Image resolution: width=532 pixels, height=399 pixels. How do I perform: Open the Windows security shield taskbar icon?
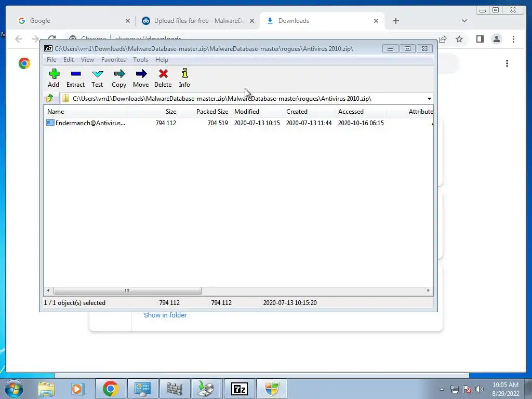[272, 389]
